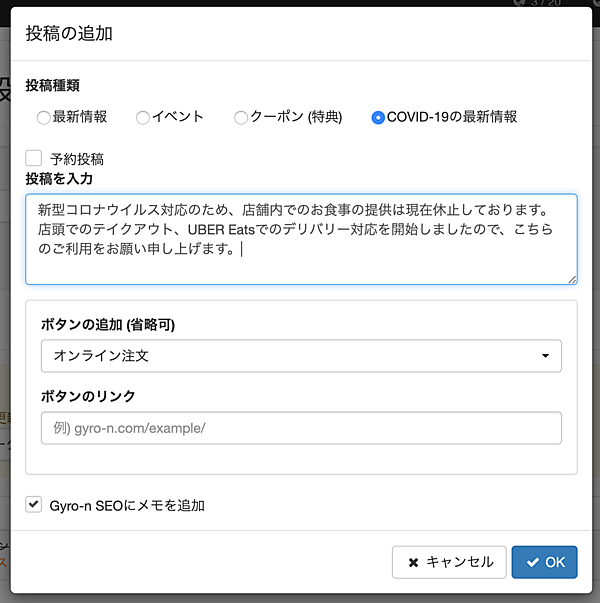Uncheck Gyro-n SEOにメモを追加 checkbox
Image resolution: width=600 pixels, height=603 pixels.
pyautogui.click(x=34, y=505)
